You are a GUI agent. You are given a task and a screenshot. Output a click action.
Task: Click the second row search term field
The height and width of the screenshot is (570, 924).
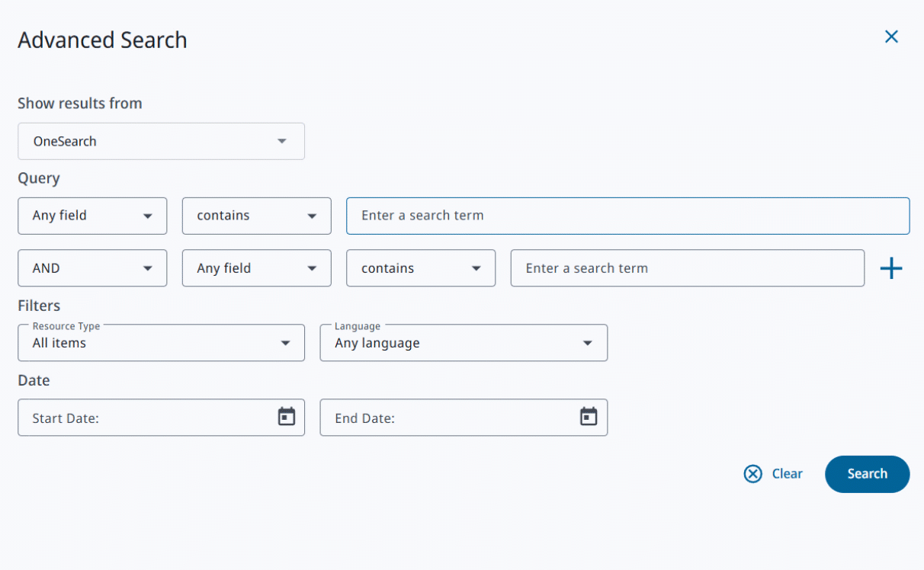point(686,268)
